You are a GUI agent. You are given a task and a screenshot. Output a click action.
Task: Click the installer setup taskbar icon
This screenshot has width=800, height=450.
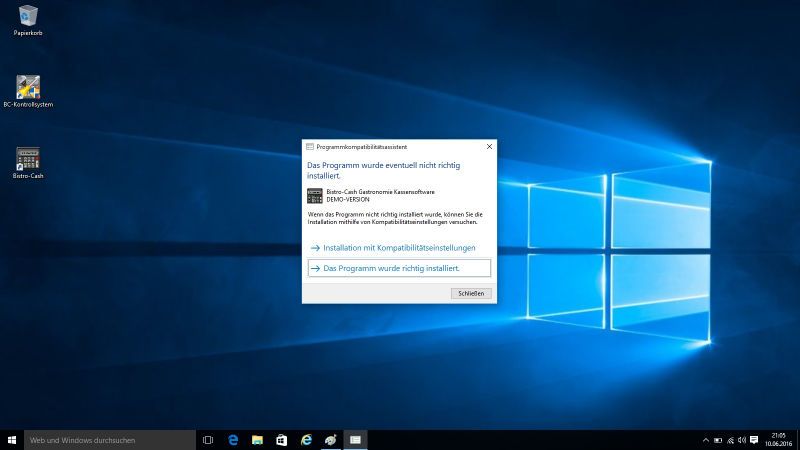(331, 440)
